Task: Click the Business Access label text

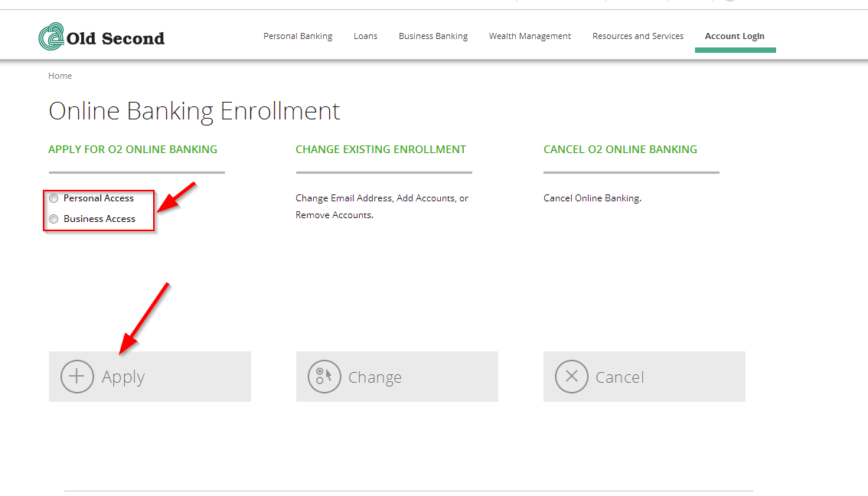Action: pyautogui.click(x=100, y=219)
